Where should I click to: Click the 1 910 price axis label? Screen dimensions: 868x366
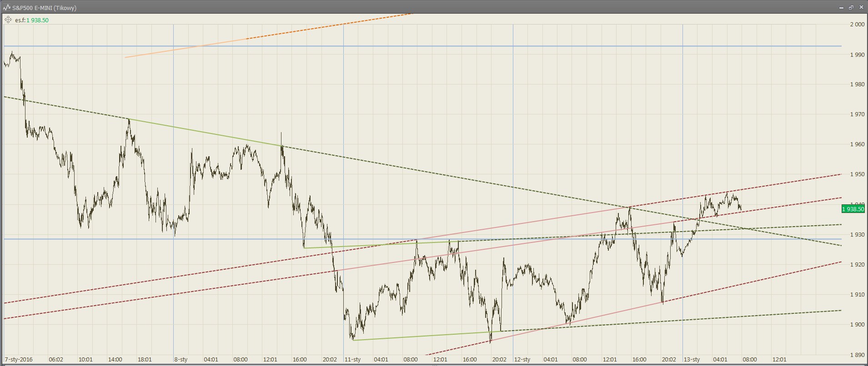point(857,294)
